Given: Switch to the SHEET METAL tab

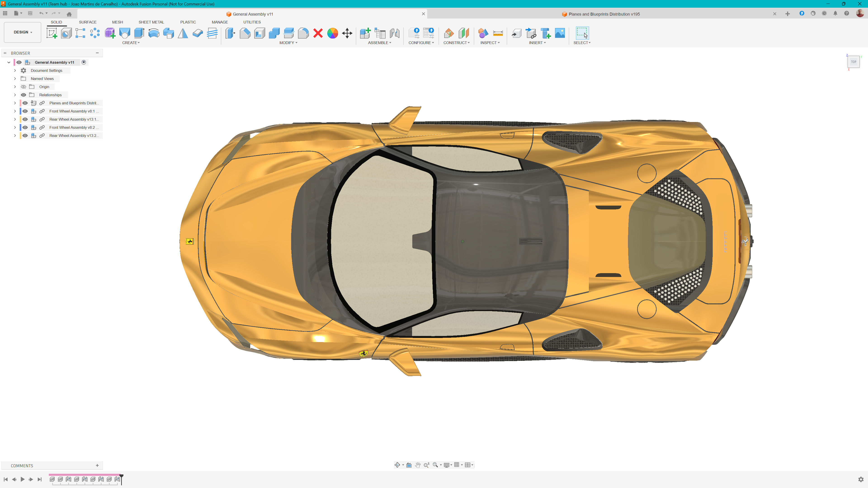Looking at the screenshot, I should (151, 22).
